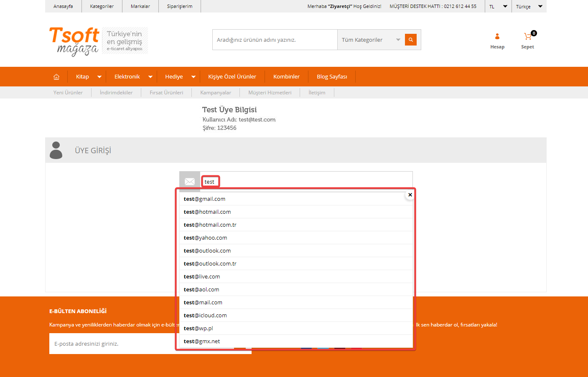Open Elektronik category
The width and height of the screenshot is (588, 377).
127,77
